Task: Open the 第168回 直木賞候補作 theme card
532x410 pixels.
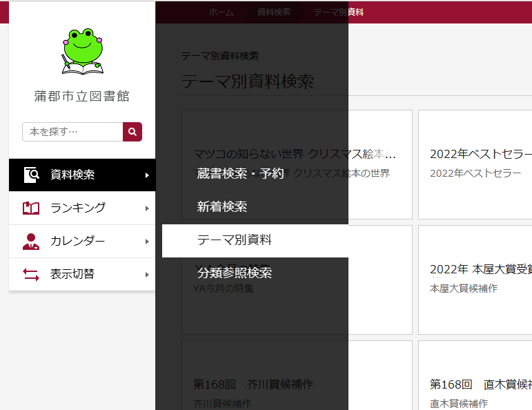Action: [x=475, y=375]
